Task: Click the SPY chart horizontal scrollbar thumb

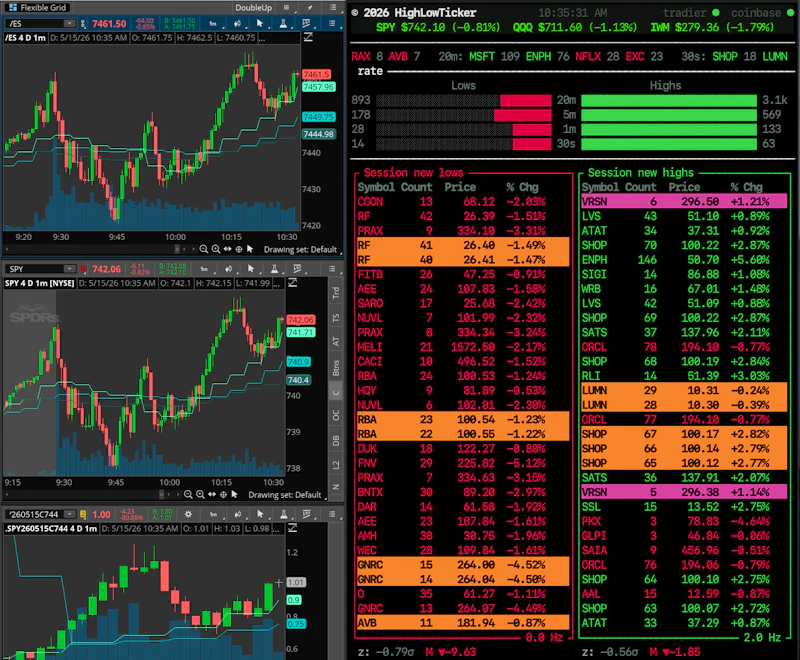Action: coord(162,495)
